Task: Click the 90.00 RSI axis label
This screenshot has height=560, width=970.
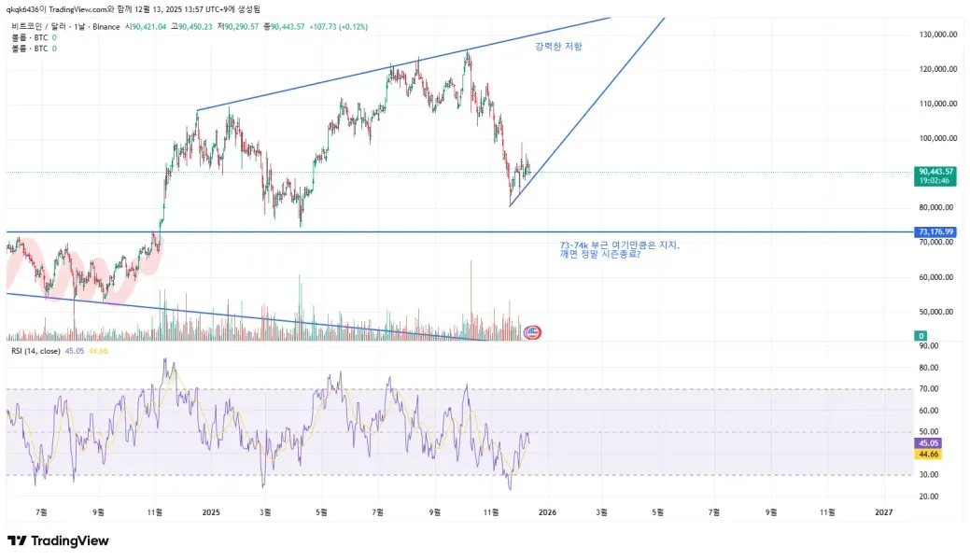Action: pyautogui.click(x=929, y=346)
